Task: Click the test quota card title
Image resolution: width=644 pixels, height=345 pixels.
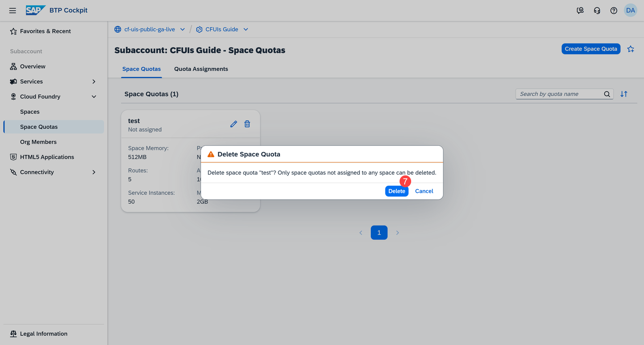Action: click(x=134, y=121)
